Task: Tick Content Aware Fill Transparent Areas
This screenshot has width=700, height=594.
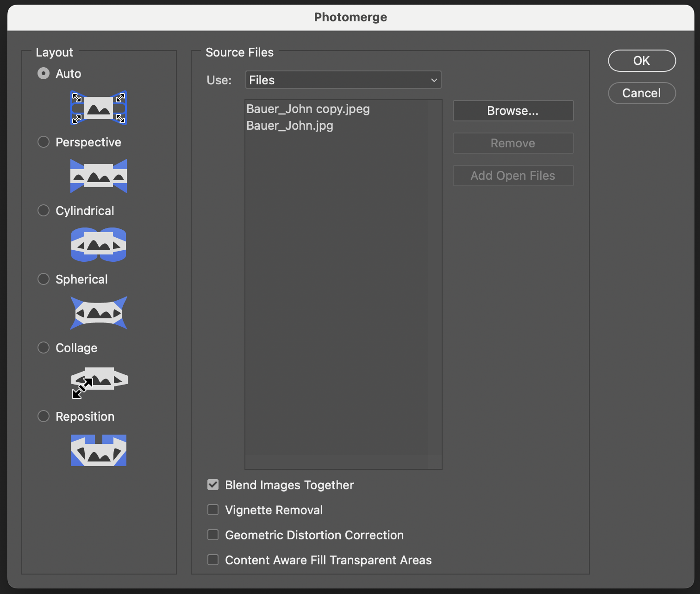Action: click(213, 560)
